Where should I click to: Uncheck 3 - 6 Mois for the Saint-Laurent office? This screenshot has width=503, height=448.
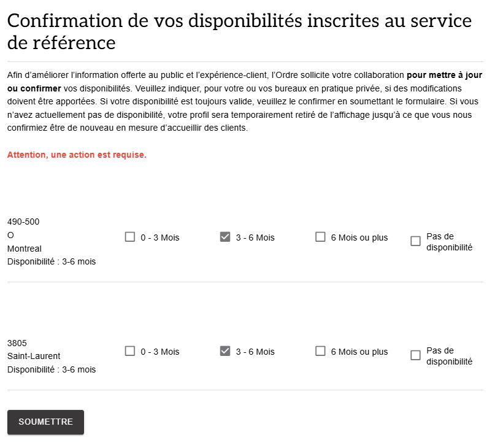[x=225, y=352]
